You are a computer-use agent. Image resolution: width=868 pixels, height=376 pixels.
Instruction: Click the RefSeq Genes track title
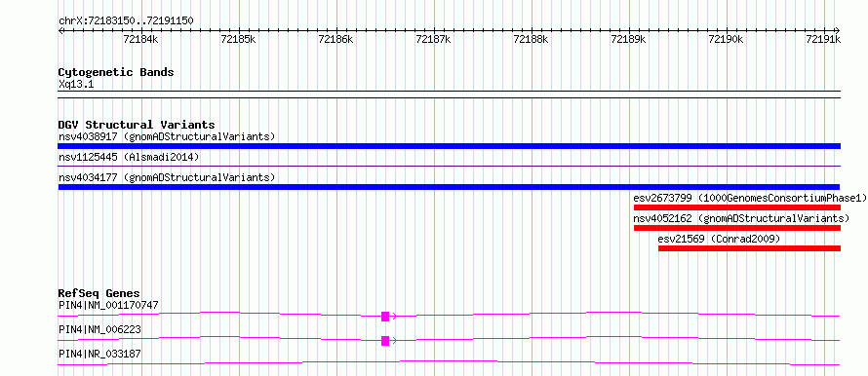tap(99, 293)
